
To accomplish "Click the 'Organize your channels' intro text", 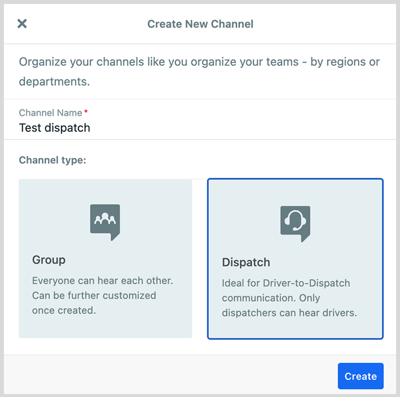I will [199, 71].
